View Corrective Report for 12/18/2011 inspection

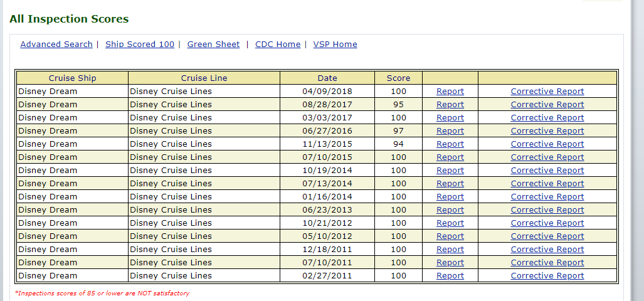[547, 250]
